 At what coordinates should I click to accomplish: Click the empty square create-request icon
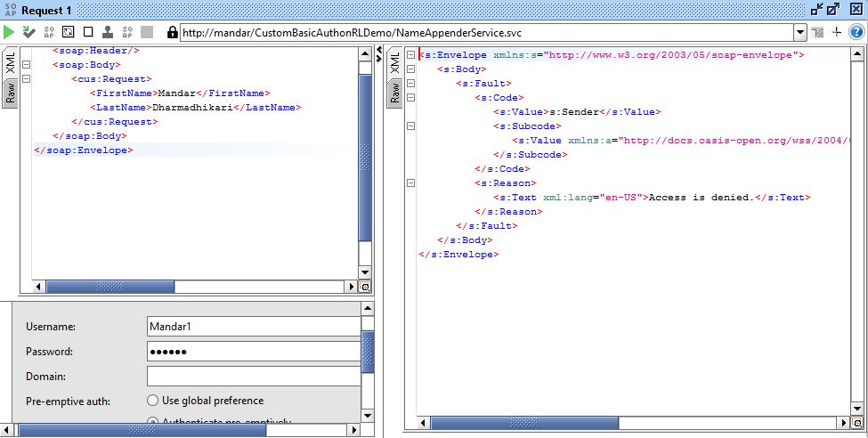tap(88, 32)
